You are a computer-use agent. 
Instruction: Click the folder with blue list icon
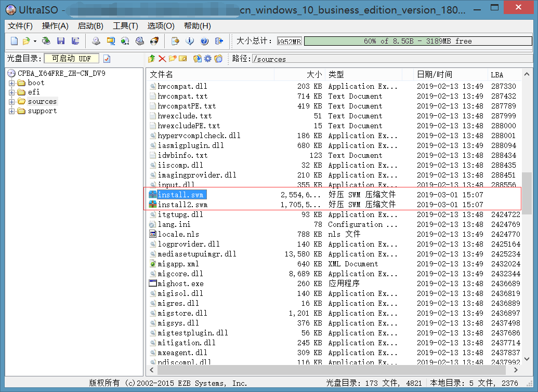(x=218, y=59)
